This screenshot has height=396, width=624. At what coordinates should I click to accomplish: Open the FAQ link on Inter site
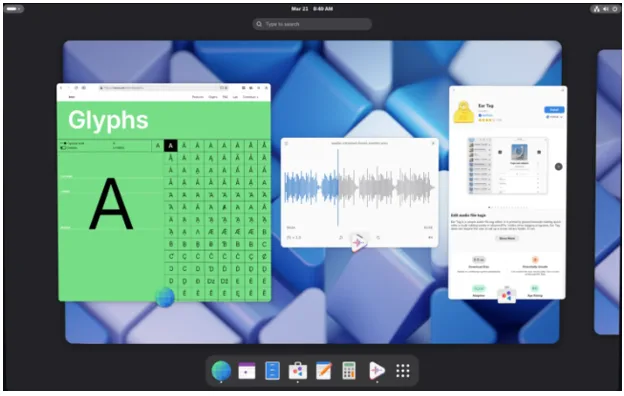pyautogui.click(x=225, y=97)
